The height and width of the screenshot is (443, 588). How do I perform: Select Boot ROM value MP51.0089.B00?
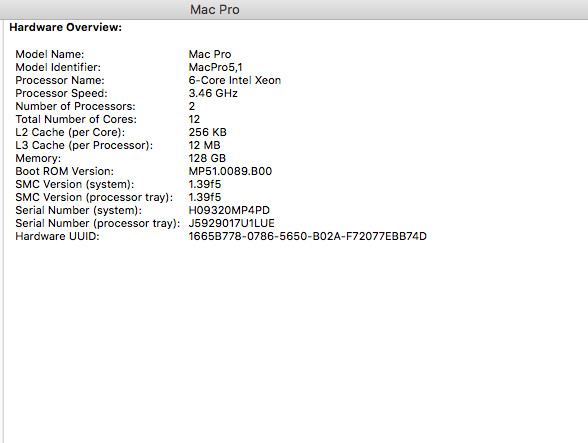point(230,171)
